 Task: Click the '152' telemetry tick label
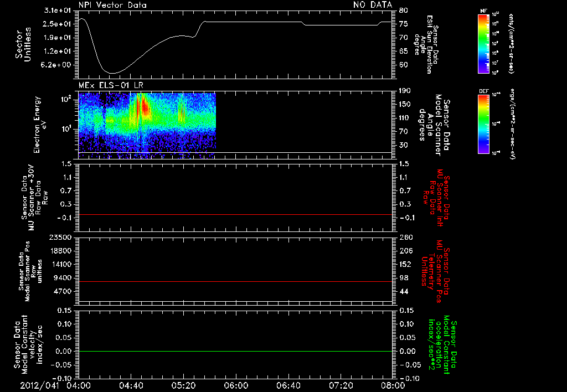pyautogui.click(x=405, y=264)
